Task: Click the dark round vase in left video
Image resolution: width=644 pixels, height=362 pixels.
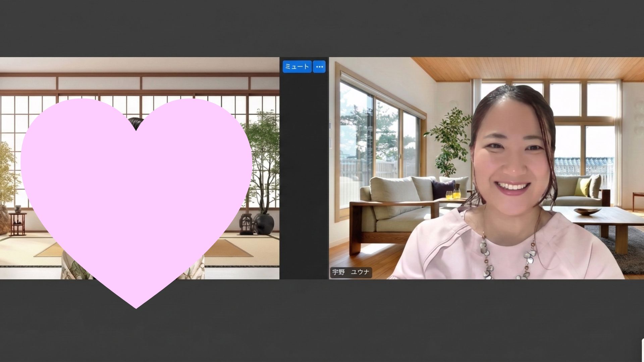Action: [x=264, y=224]
